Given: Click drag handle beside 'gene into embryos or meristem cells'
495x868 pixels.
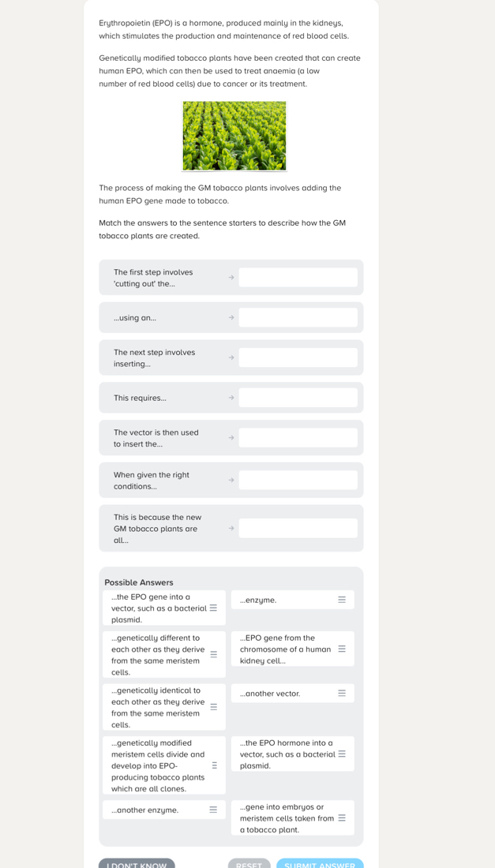Looking at the screenshot, I should click(342, 817).
